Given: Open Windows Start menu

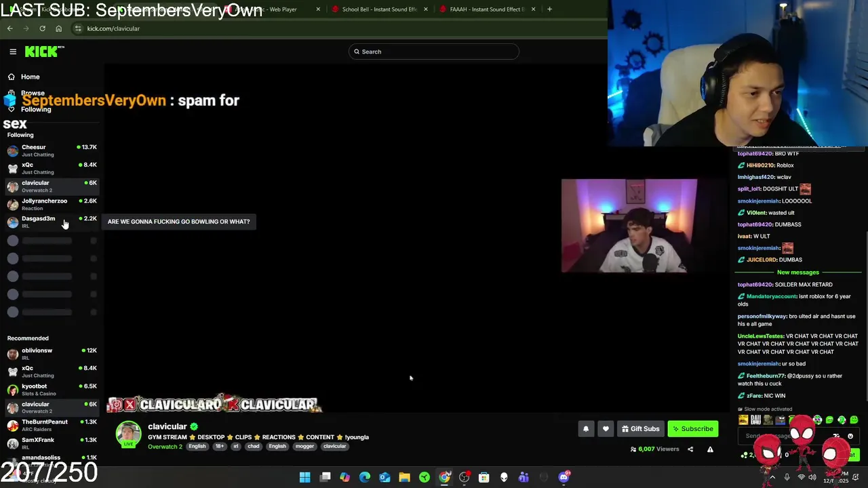Looking at the screenshot, I should (x=305, y=477).
